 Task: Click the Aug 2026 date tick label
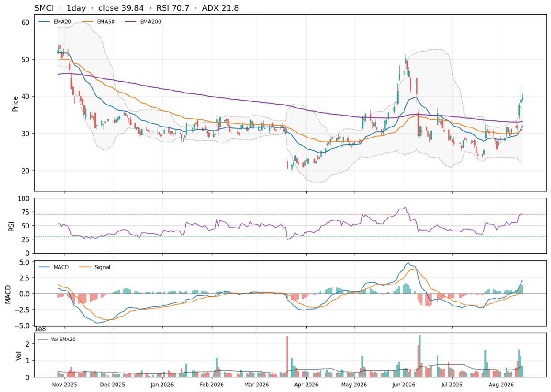pos(502,385)
